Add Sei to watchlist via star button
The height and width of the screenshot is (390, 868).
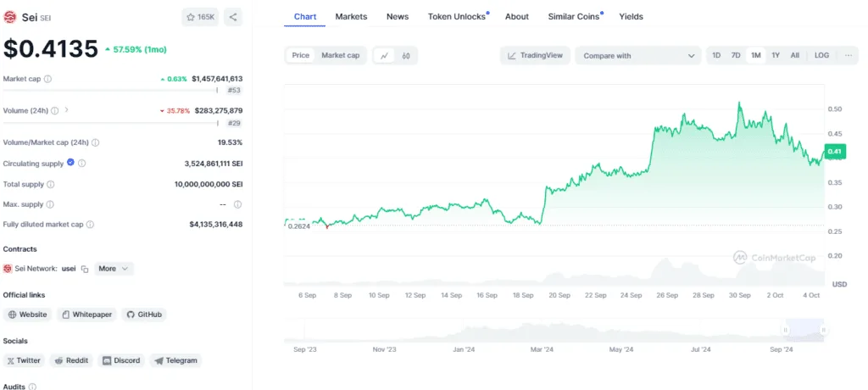pyautogui.click(x=200, y=17)
